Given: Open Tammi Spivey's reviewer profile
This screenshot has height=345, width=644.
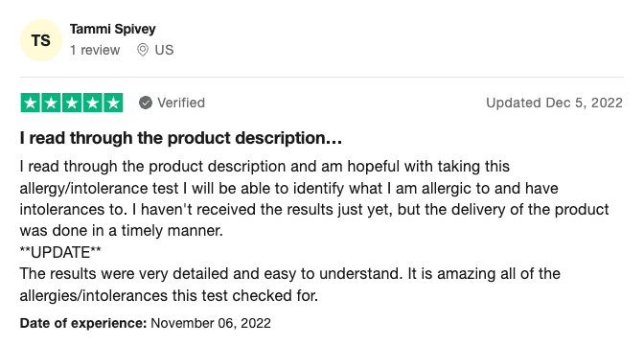Looking at the screenshot, I should point(112,29).
